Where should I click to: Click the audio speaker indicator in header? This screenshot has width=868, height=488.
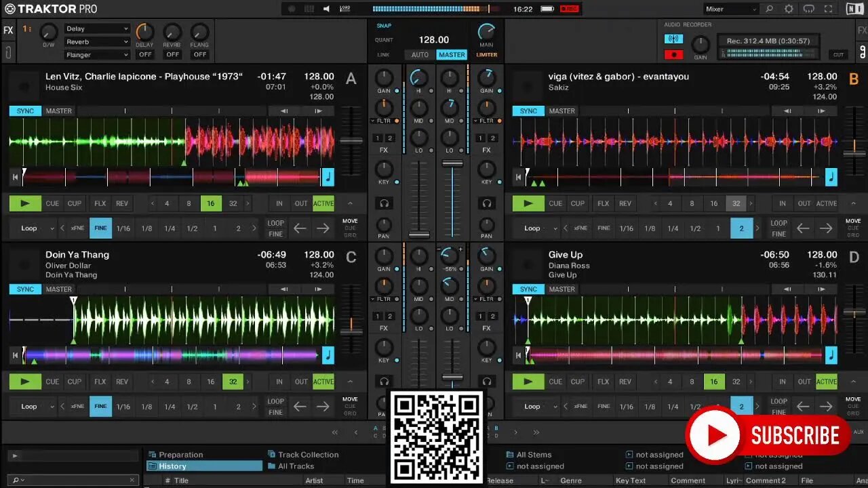pyautogui.click(x=326, y=9)
